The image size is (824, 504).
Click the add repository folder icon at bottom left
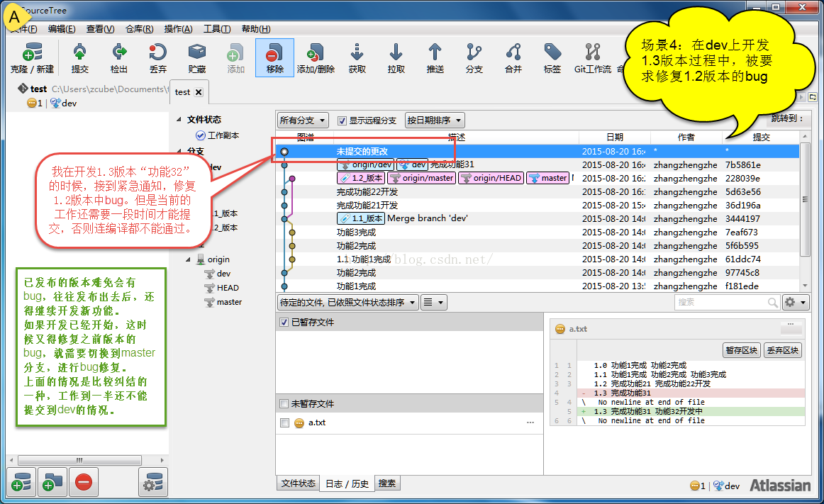pyautogui.click(x=52, y=482)
